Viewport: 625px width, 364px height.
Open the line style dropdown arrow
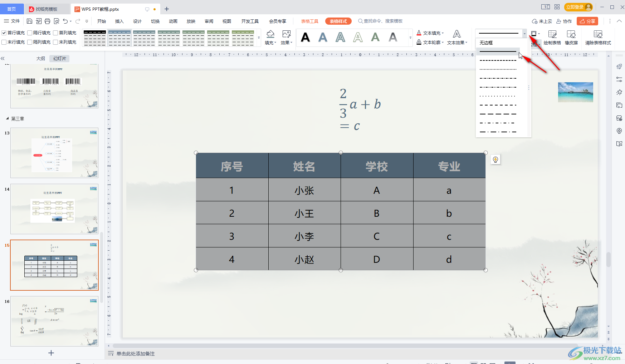tap(524, 34)
